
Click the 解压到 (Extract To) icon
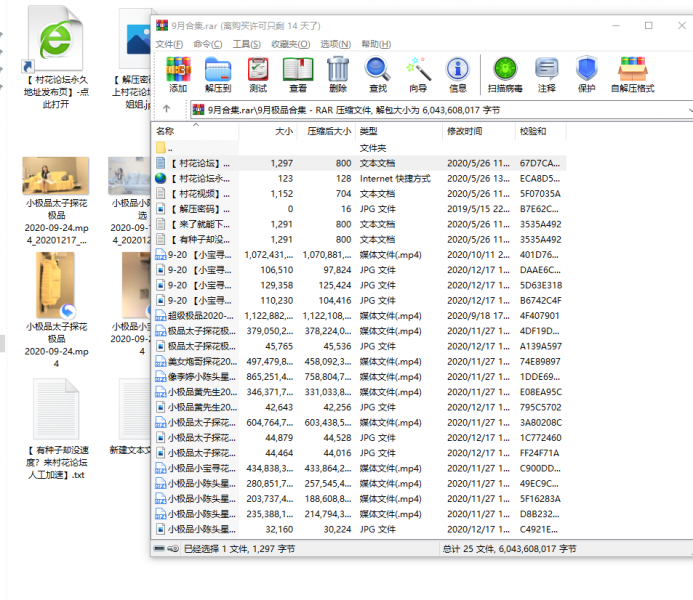tap(218, 74)
